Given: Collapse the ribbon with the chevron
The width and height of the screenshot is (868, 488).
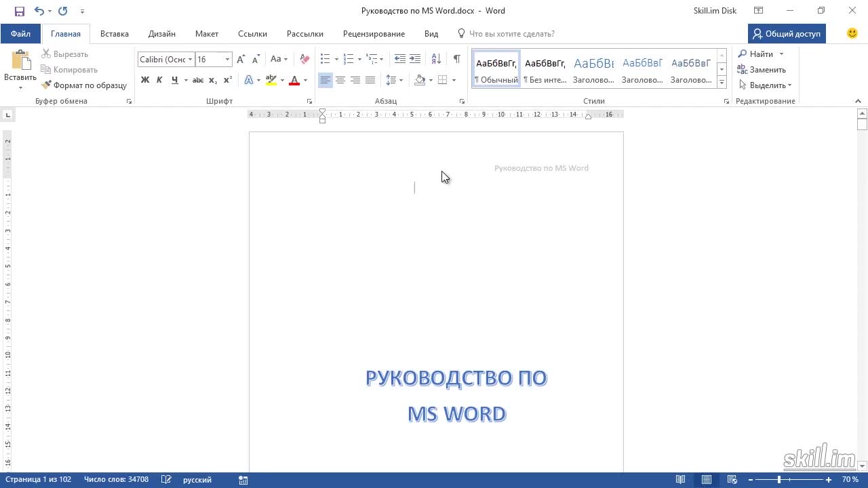Looking at the screenshot, I should click(858, 101).
